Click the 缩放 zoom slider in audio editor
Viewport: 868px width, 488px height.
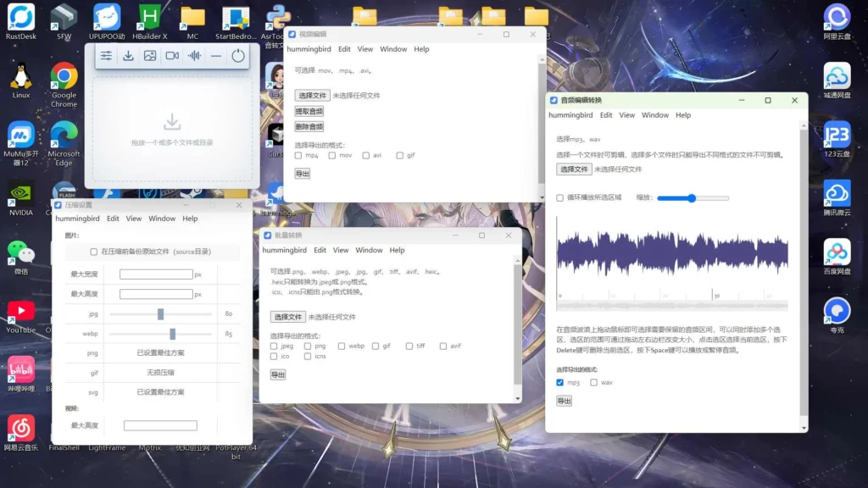pyautogui.click(x=693, y=198)
